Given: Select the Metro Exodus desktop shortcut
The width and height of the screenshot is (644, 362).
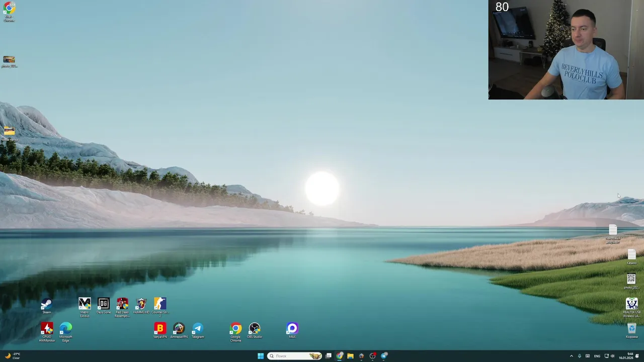Looking at the screenshot, I should click(85, 307).
